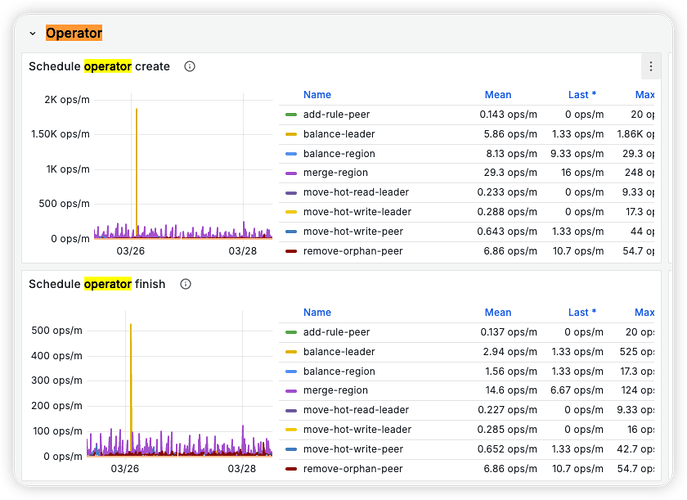The image size is (687, 500).
Task: Click 03/26 date label in finish graph
Action: click(x=125, y=469)
